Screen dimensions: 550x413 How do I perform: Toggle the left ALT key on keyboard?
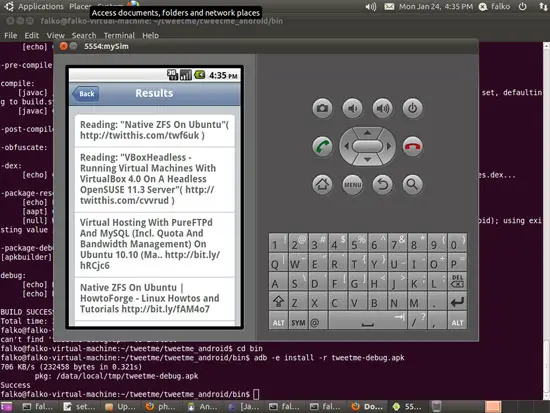279,322
